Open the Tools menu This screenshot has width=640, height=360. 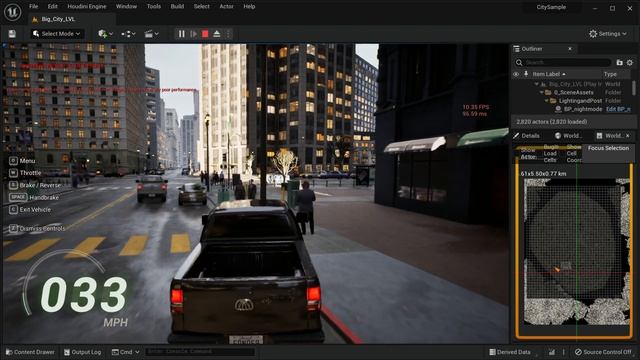coord(153,7)
